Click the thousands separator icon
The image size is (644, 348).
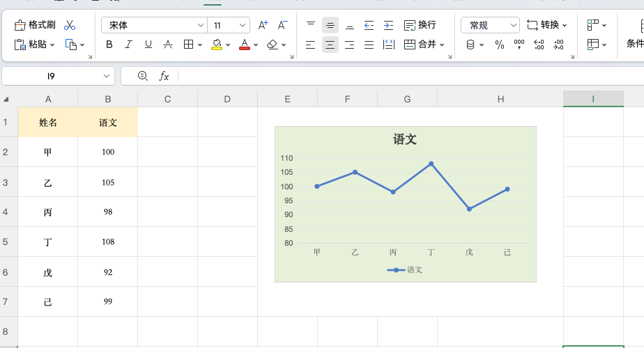[x=519, y=45]
